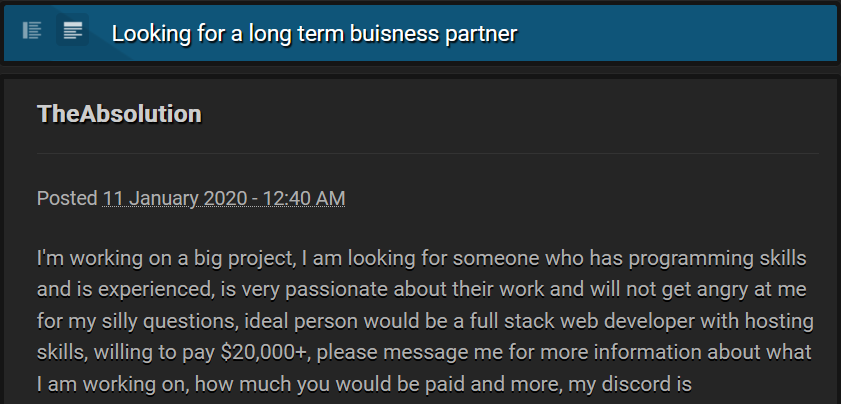Click the word "Posted" before the date

tap(67, 199)
